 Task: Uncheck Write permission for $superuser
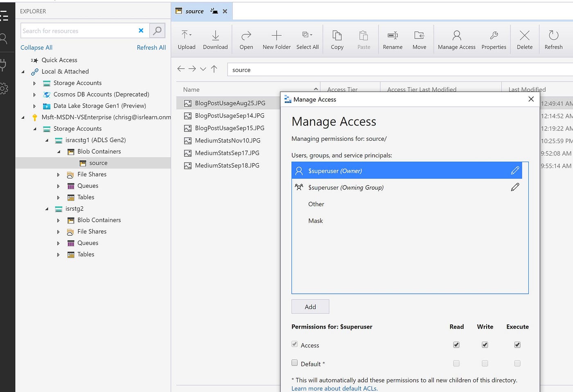coord(485,345)
